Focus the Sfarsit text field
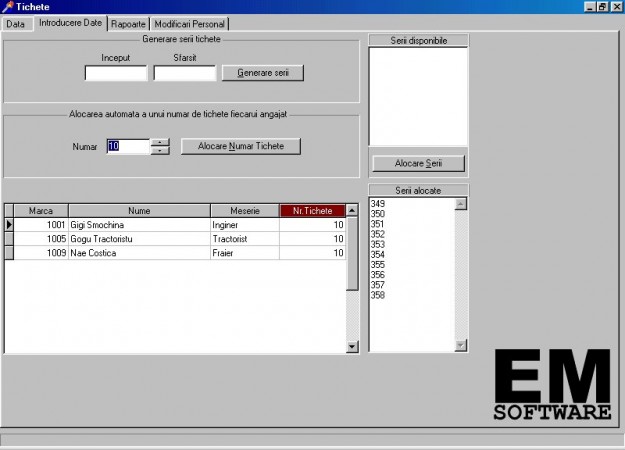This screenshot has height=450, width=625. (184, 73)
